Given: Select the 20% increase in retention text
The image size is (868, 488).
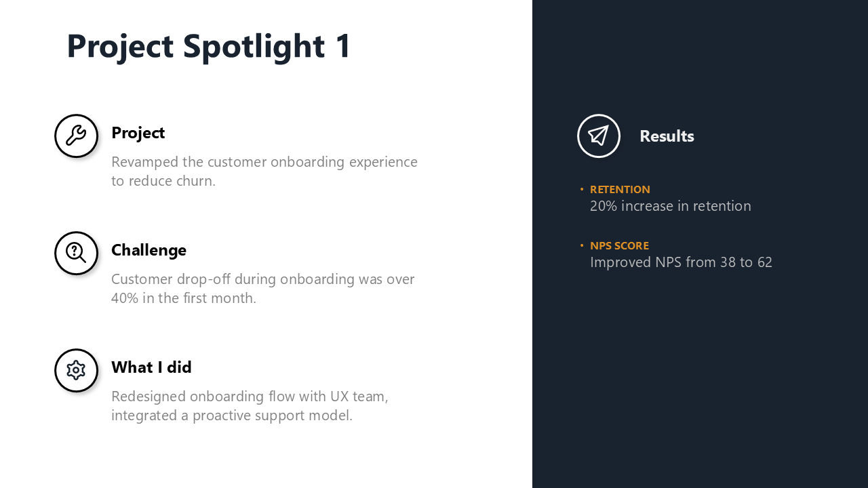Looking at the screenshot, I should 670,206.
